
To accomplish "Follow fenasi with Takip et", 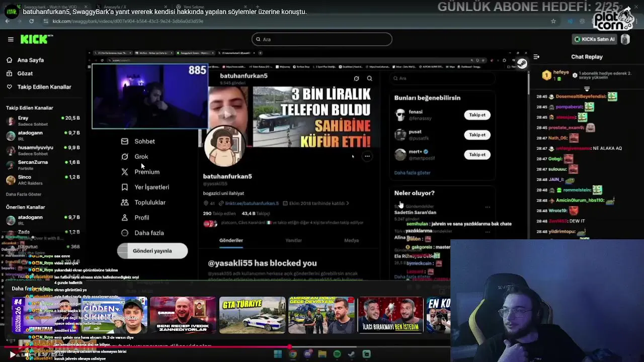I will 477,115.
